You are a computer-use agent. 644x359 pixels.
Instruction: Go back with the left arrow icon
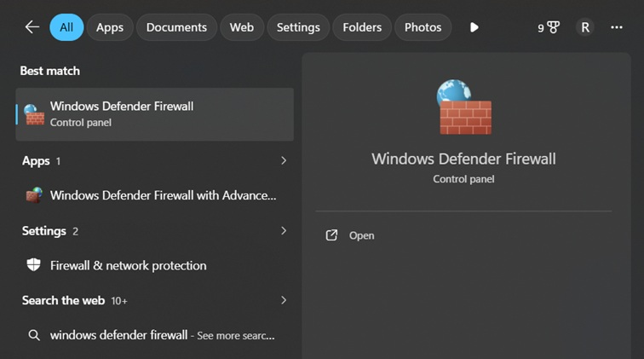(x=32, y=27)
